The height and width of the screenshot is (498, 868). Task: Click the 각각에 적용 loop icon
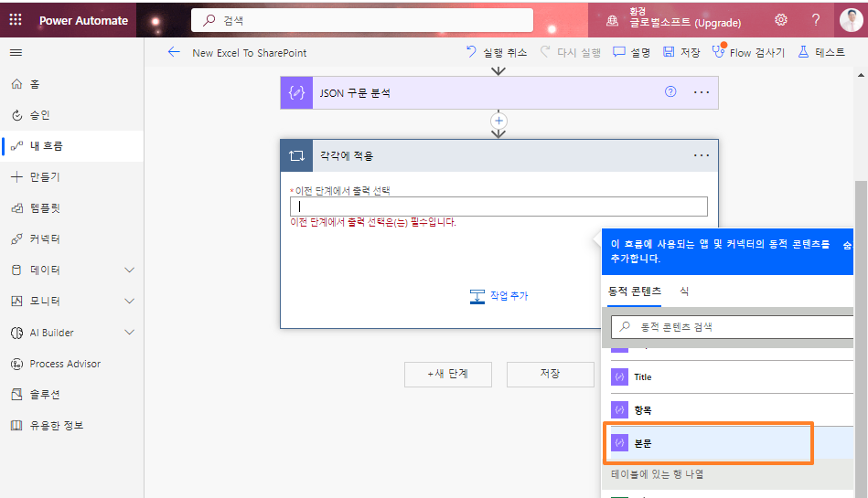pyautogui.click(x=296, y=156)
